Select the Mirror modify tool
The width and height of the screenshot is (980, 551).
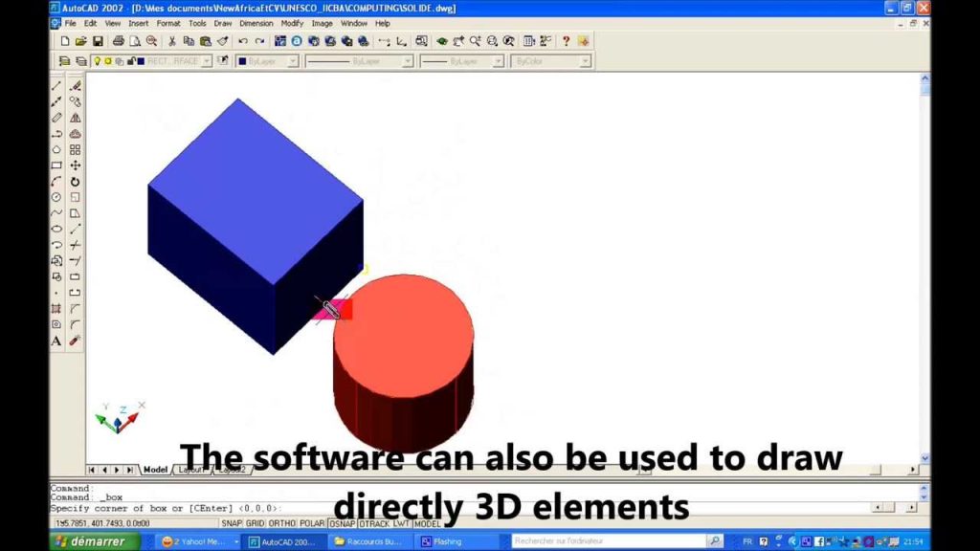[75, 118]
